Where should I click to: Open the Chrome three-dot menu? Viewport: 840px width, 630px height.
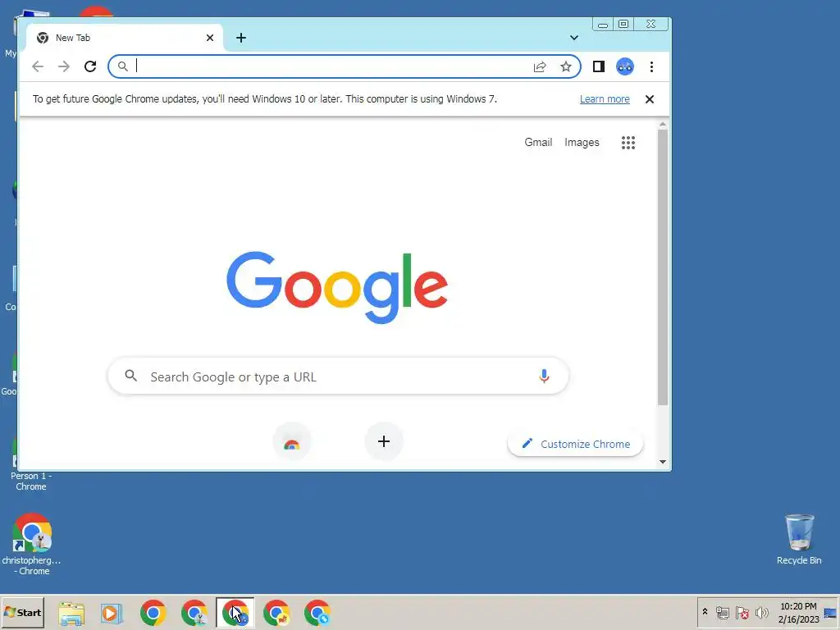click(x=651, y=66)
